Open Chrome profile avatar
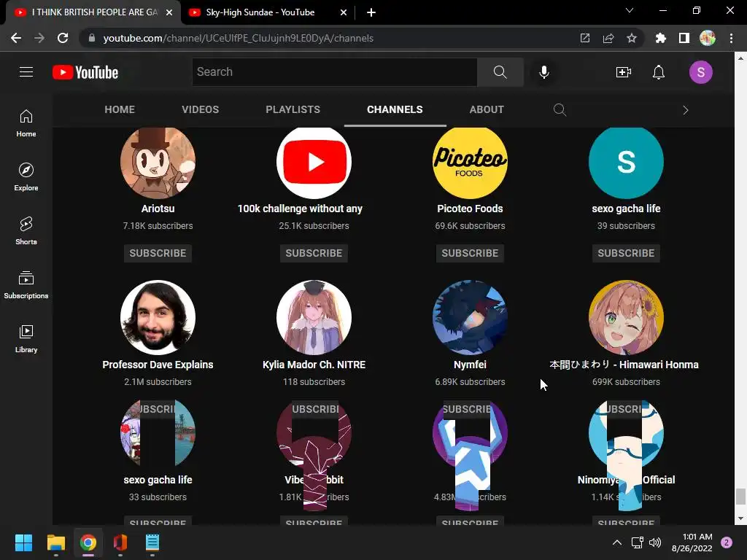The image size is (747, 560). 708,38
